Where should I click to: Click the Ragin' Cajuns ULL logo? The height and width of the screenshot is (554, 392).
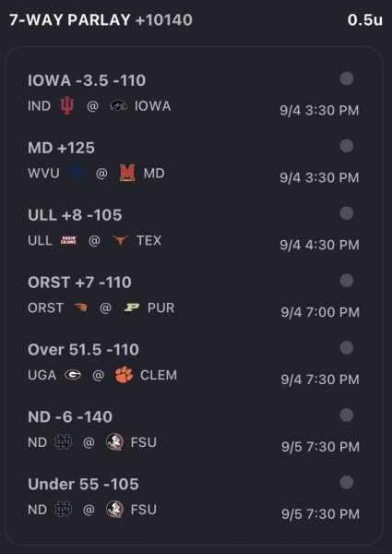(68, 241)
